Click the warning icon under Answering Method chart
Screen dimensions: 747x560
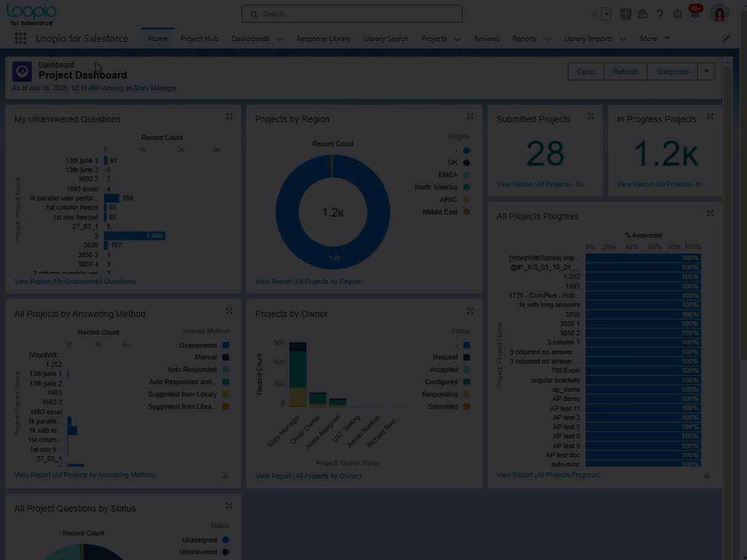point(225,475)
